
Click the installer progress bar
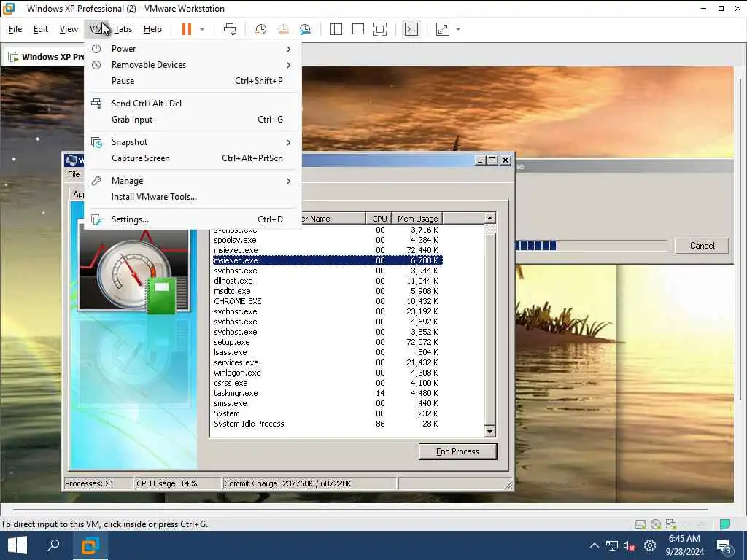[x=591, y=246]
